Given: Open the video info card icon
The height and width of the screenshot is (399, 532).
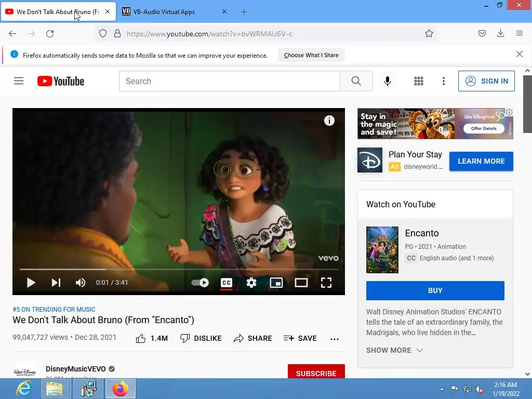Looking at the screenshot, I should (x=329, y=121).
